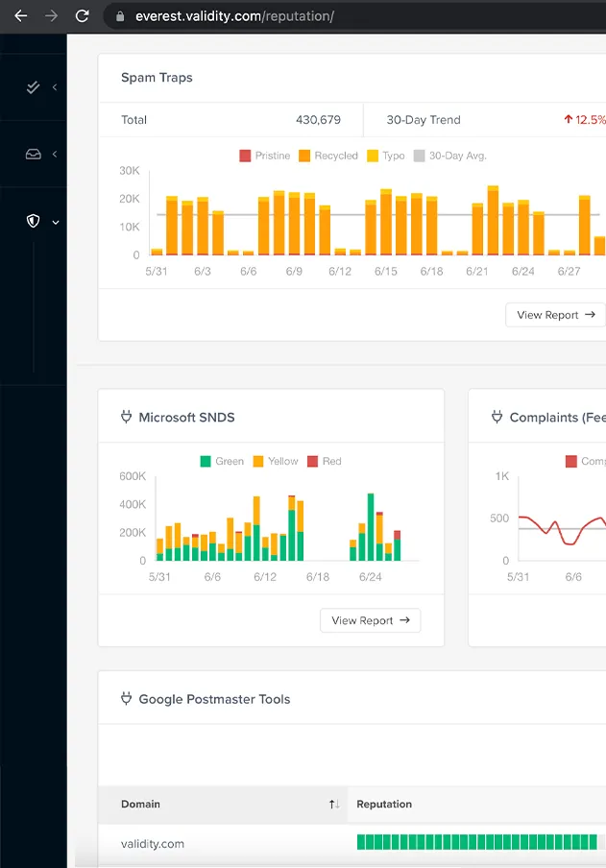Collapse the chevron beside the shield icon

[56, 222]
